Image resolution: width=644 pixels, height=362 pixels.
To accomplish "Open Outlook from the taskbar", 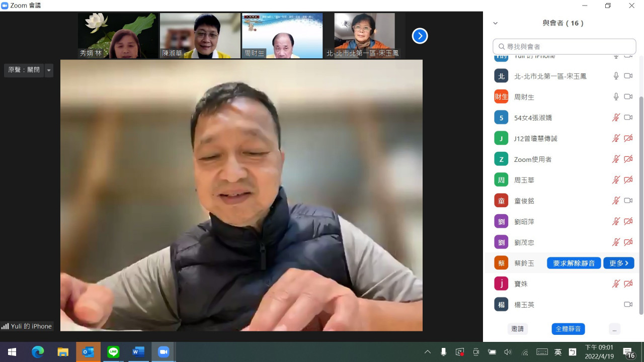I will (88, 352).
